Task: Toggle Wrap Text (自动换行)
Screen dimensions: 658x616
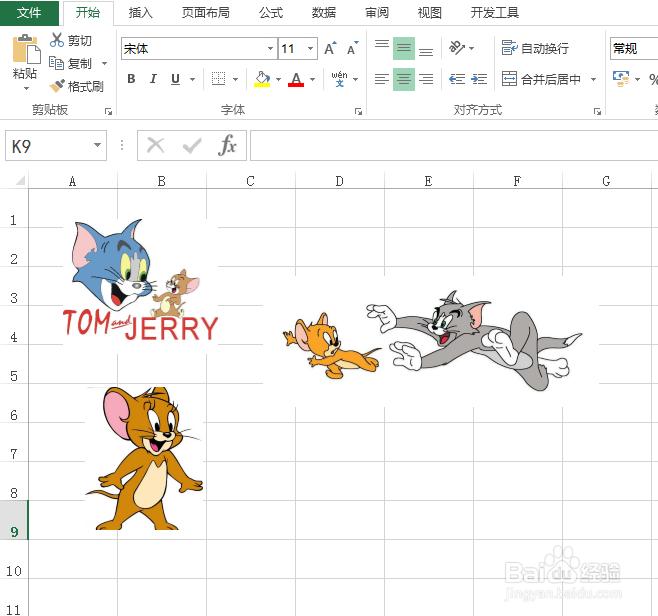Action: (x=535, y=49)
